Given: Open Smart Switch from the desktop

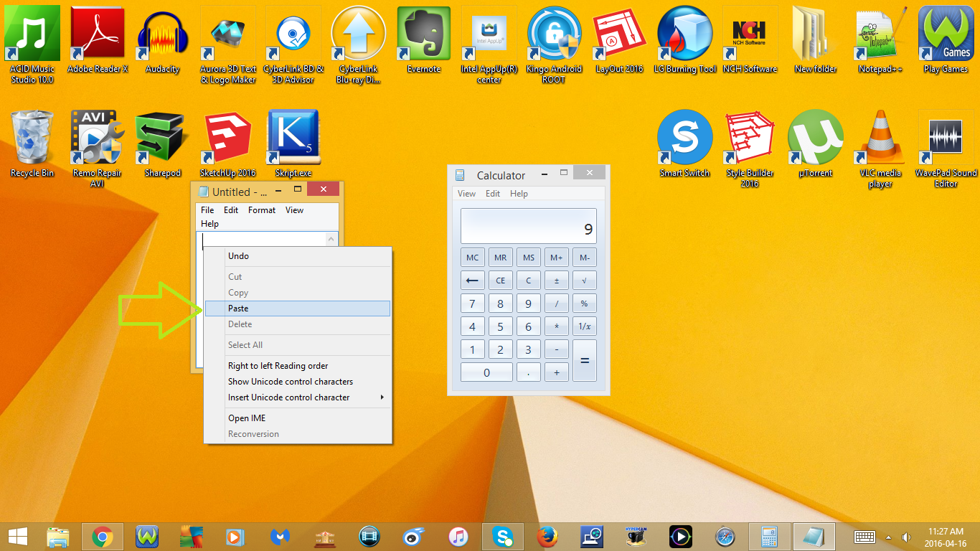Looking at the screenshot, I should pos(684,136).
